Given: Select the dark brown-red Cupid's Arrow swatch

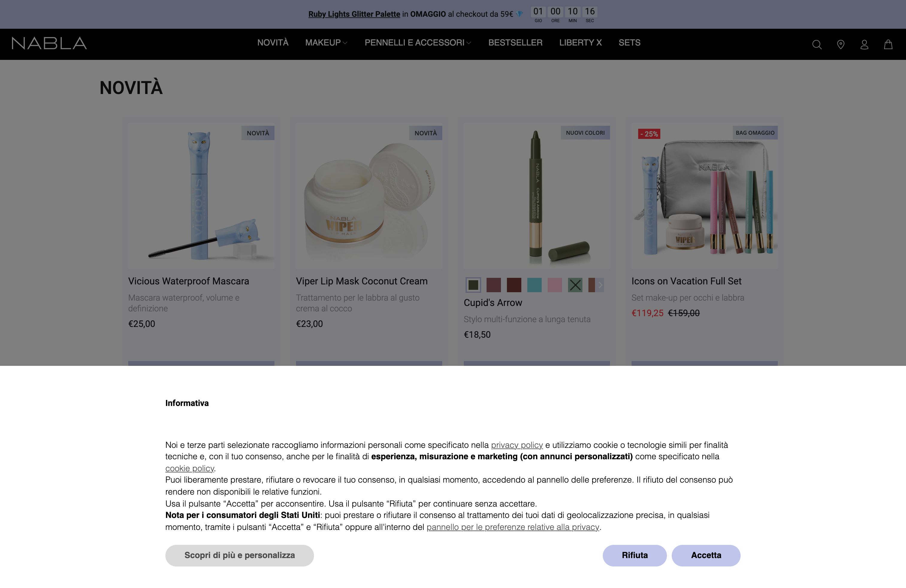Looking at the screenshot, I should 514,285.
